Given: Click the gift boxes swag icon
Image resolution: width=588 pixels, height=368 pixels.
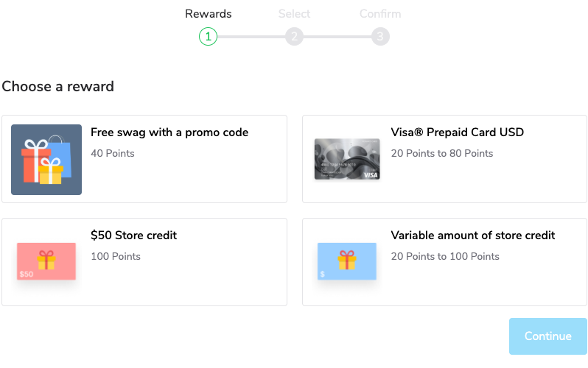Looking at the screenshot, I should tap(46, 160).
